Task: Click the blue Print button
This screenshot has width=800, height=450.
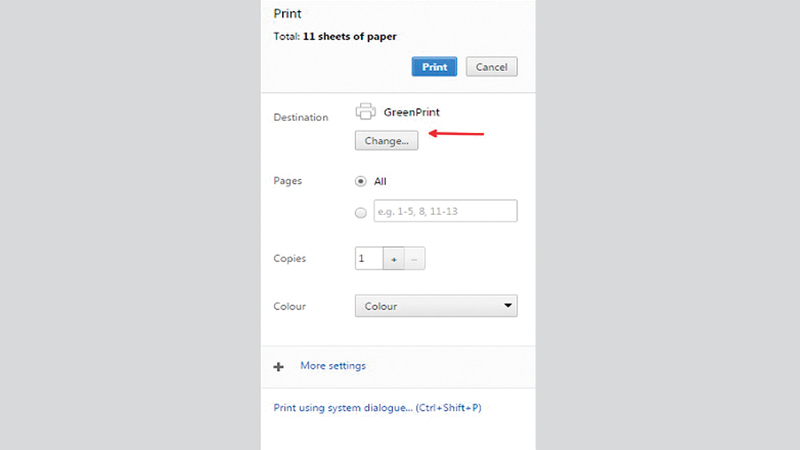Action: (434, 67)
